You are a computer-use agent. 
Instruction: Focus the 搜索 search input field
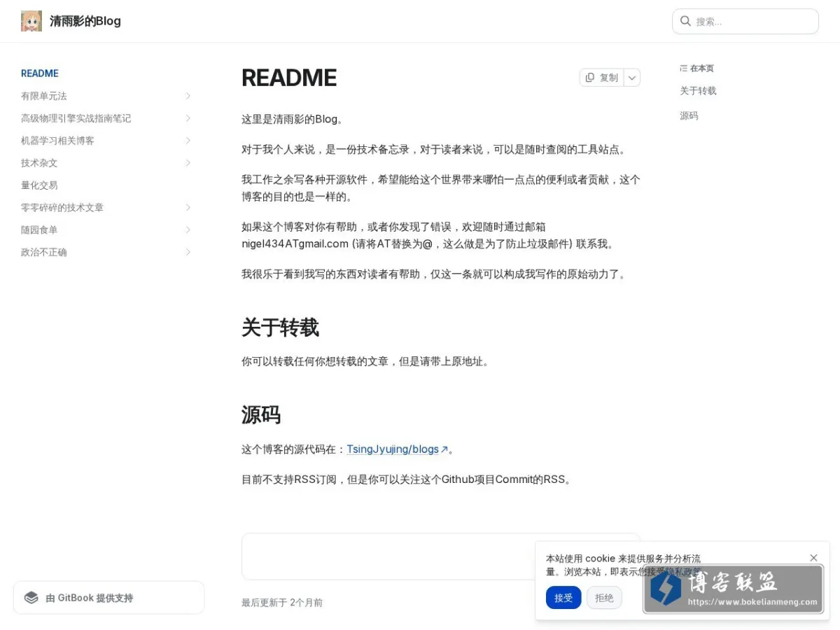coord(745,21)
